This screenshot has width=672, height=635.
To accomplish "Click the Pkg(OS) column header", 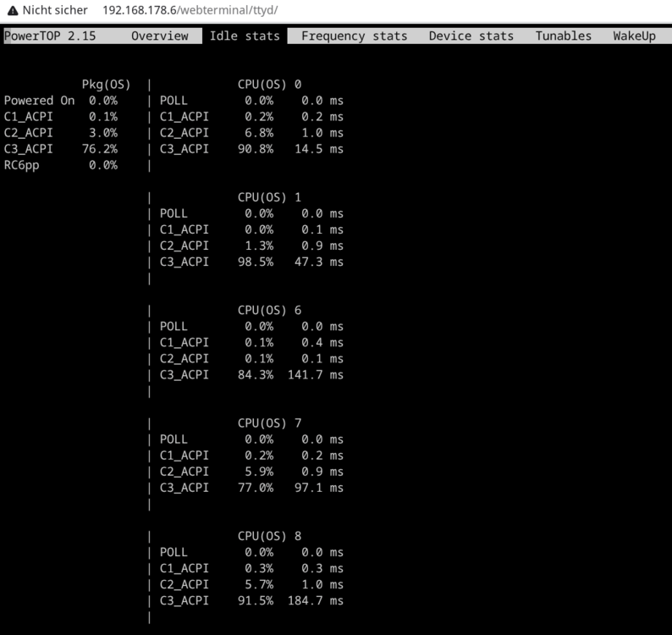I will 107,85.
